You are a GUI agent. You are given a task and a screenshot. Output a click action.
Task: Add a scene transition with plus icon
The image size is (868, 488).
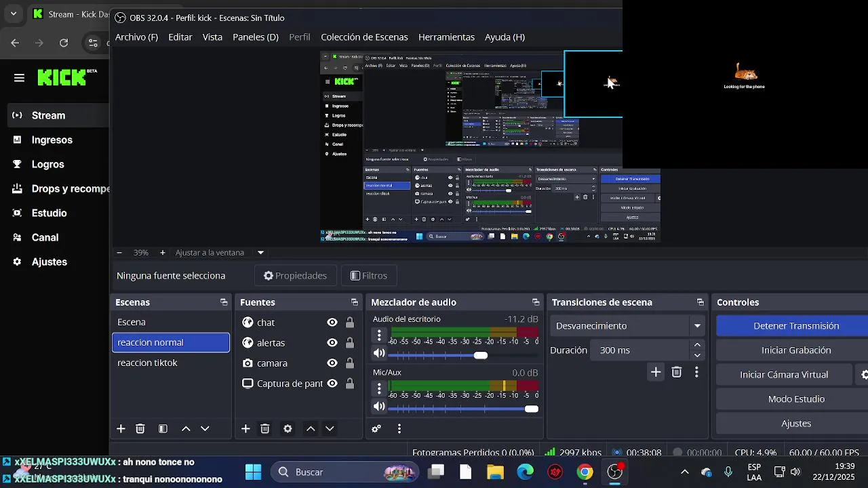pos(656,371)
